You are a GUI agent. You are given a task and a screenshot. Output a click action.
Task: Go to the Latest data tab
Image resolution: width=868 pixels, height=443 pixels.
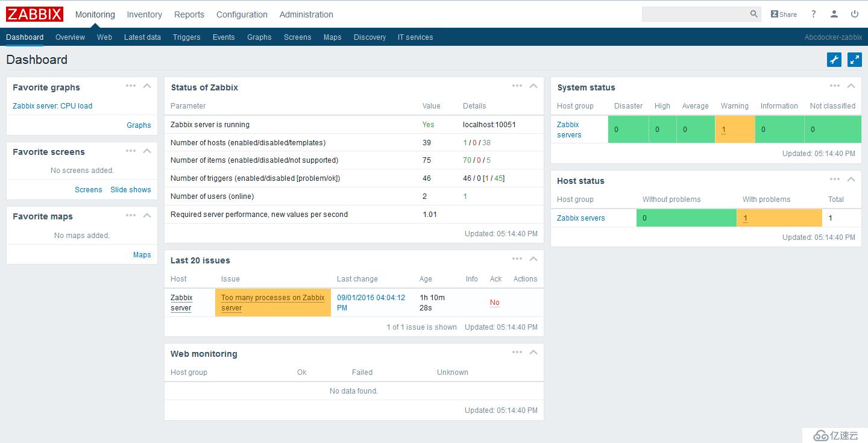tap(142, 37)
